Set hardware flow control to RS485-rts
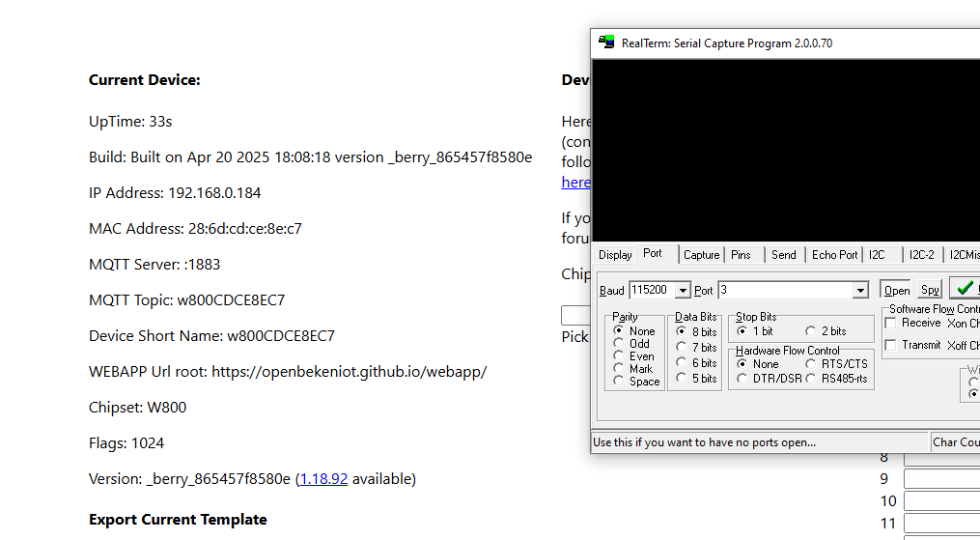 [811, 379]
